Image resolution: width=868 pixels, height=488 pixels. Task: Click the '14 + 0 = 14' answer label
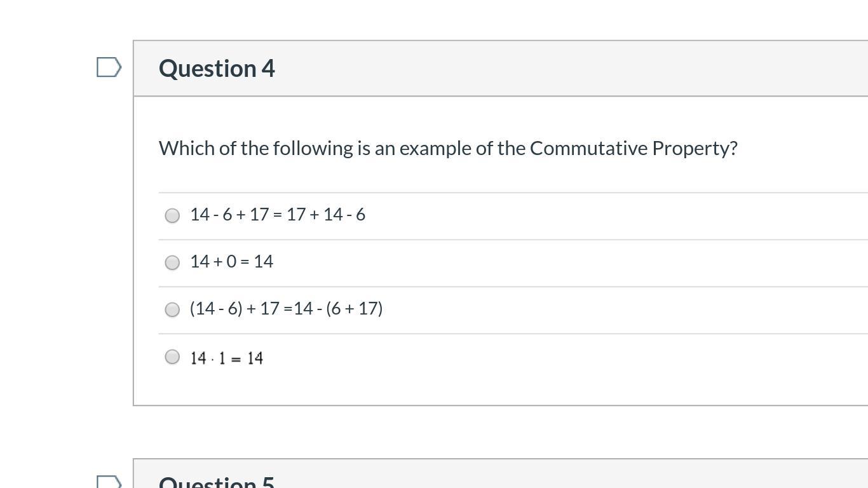click(x=231, y=262)
